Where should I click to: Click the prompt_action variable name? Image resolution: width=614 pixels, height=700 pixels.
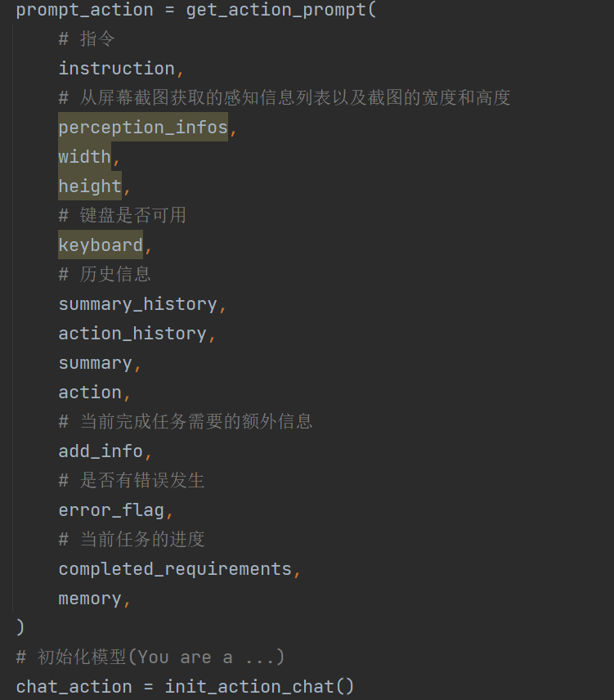point(85,10)
